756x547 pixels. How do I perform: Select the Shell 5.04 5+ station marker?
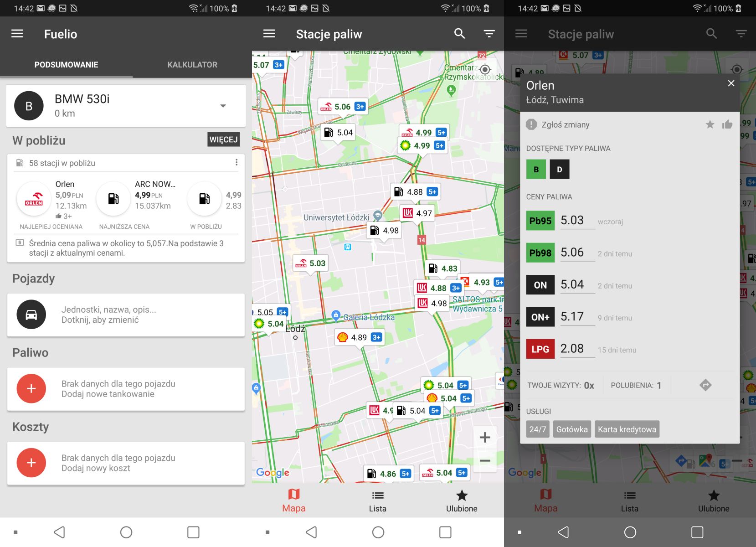click(x=449, y=398)
